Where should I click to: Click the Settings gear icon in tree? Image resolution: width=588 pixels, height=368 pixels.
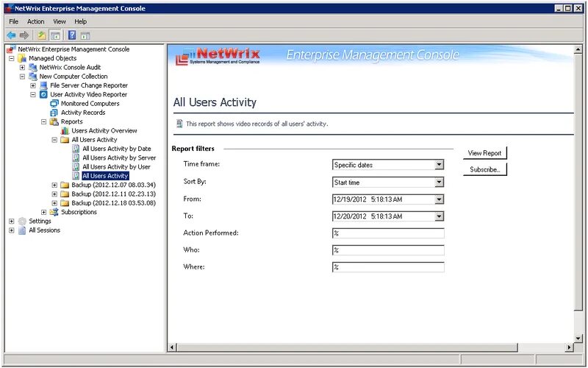(x=23, y=222)
